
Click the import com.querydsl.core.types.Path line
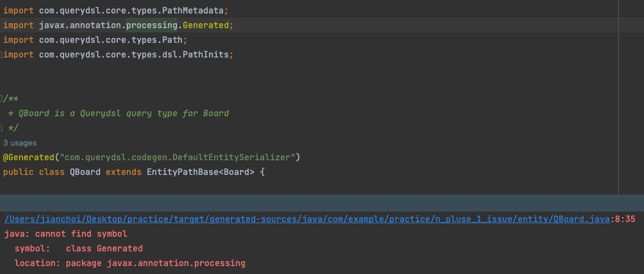pos(95,40)
